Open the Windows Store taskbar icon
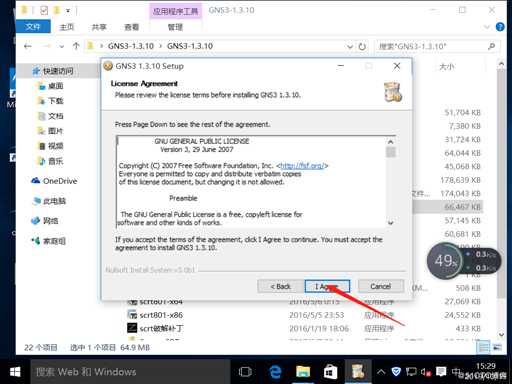This screenshot has height=384, width=512. [330, 372]
